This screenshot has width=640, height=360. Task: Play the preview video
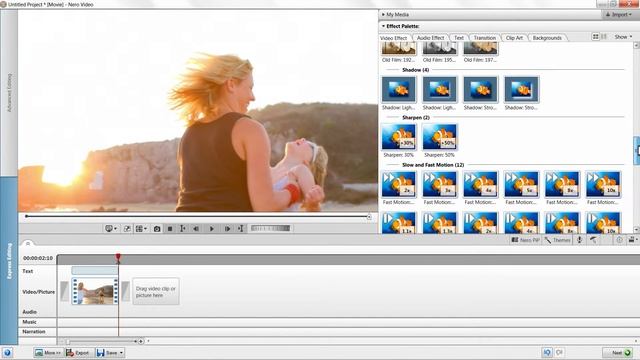[211, 229]
